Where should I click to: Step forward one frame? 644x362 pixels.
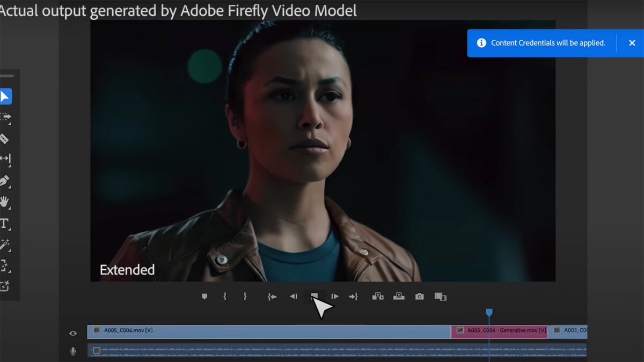335,295
